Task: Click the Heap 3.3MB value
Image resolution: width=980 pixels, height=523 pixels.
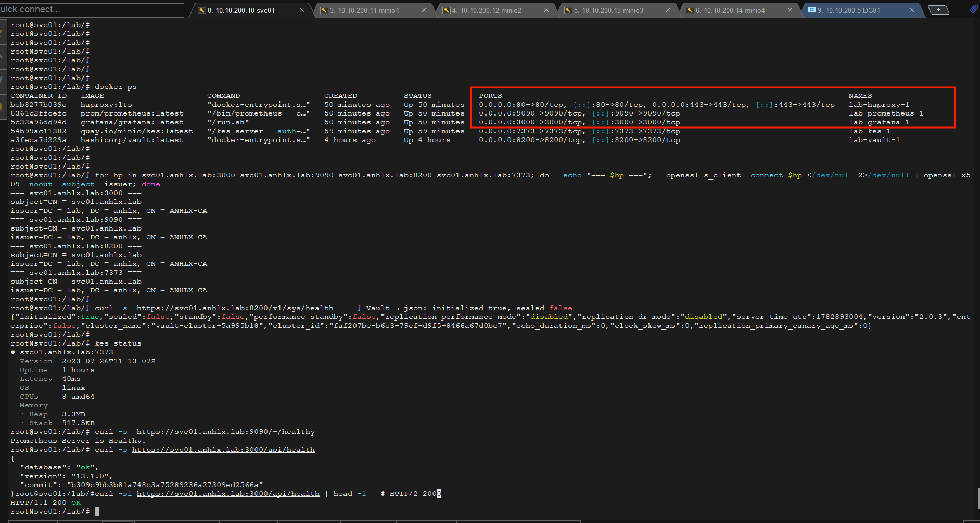Action: (74, 414)
